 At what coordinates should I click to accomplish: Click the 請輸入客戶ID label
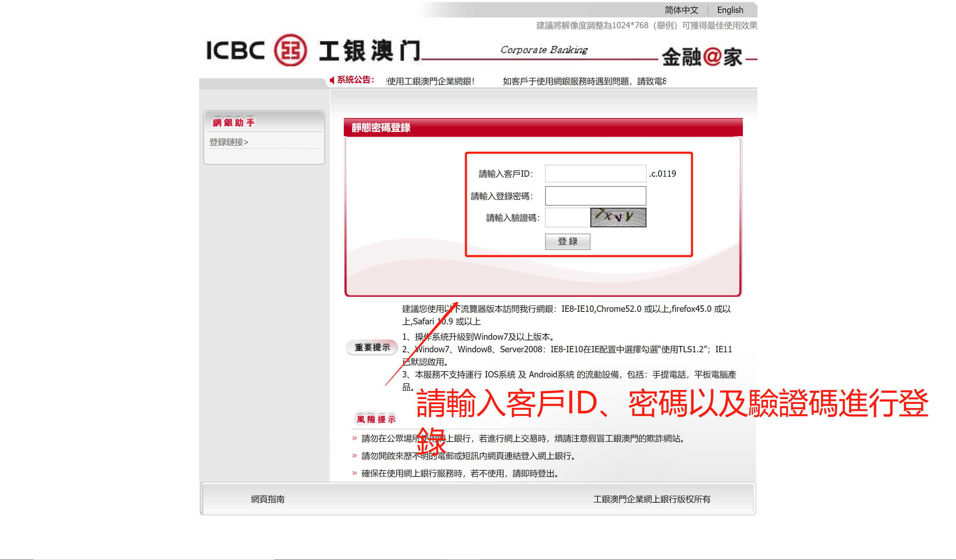tap(506, 174)
